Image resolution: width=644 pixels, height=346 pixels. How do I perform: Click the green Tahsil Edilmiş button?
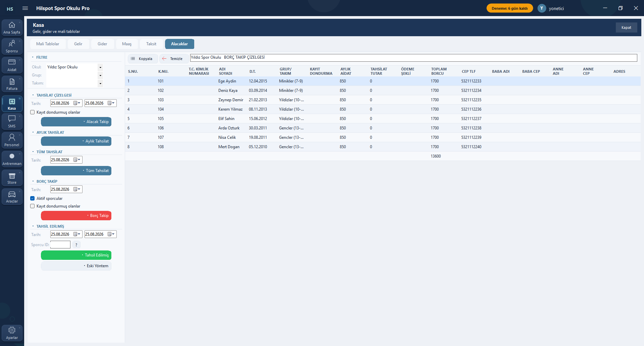[x=76, y=255]
